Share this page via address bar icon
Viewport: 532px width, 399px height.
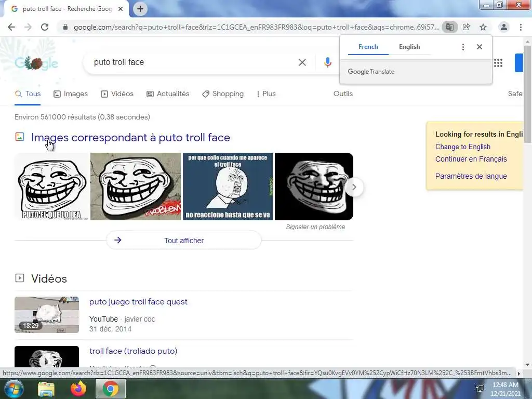(x=467, y=27)
